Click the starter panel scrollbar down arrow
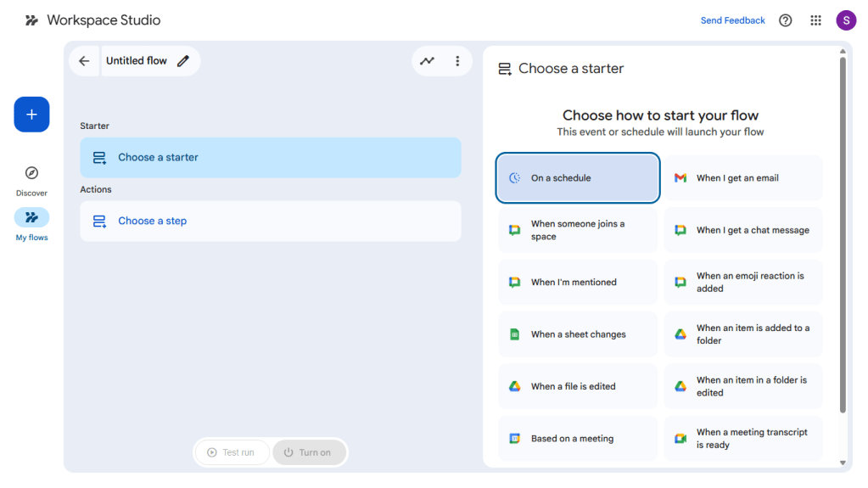868x488 pixels. click(x=843, y=463)
